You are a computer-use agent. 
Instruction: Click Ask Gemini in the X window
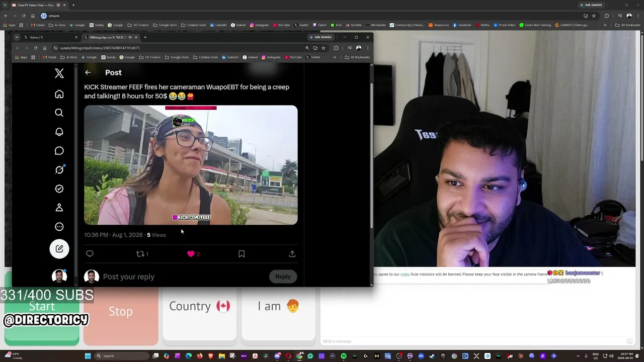point(320,37)
